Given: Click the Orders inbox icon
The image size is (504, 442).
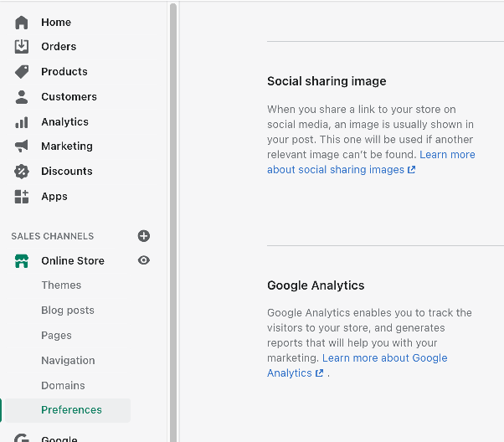Looking at the screenshot, I should pos(22,47).
